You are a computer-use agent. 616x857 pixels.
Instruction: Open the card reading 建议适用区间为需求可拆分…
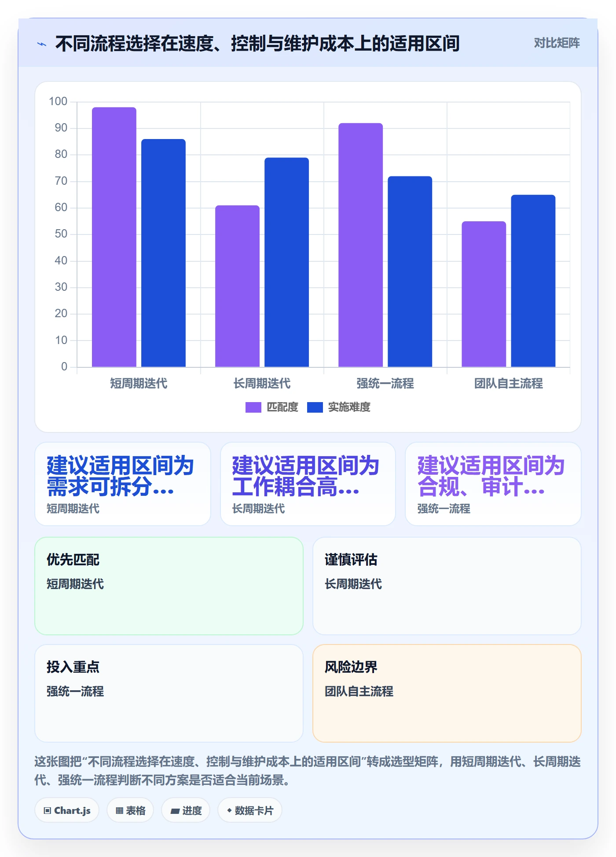(123, 484)
